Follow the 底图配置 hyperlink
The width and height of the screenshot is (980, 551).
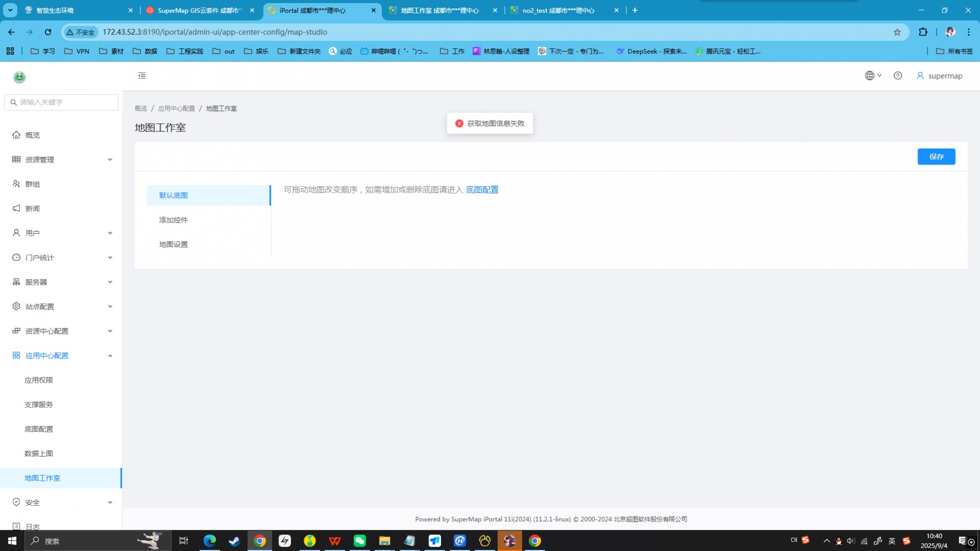tap(482, 190)
